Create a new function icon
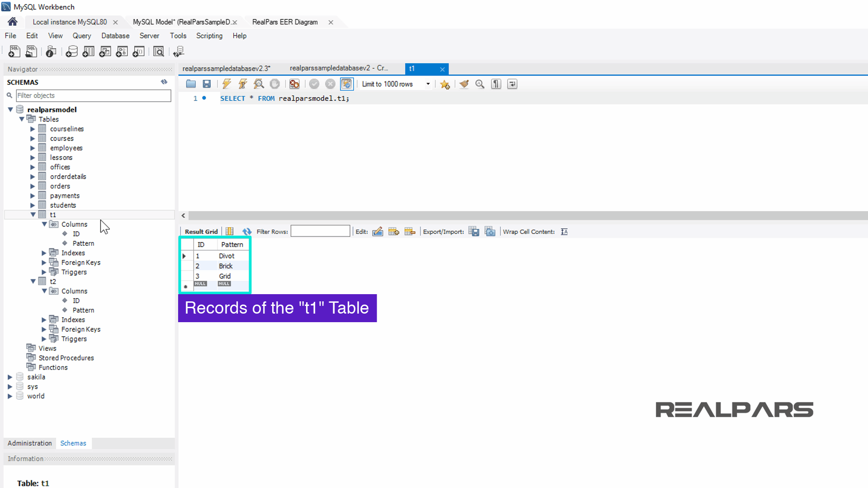The width and height of the screenshot is (868, 488). [x=138, y=52]
